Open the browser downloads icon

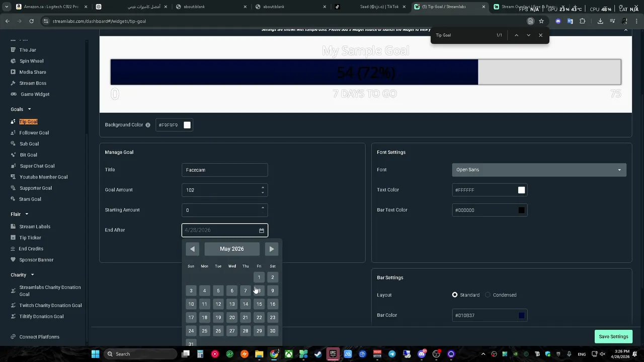(600, 21)
